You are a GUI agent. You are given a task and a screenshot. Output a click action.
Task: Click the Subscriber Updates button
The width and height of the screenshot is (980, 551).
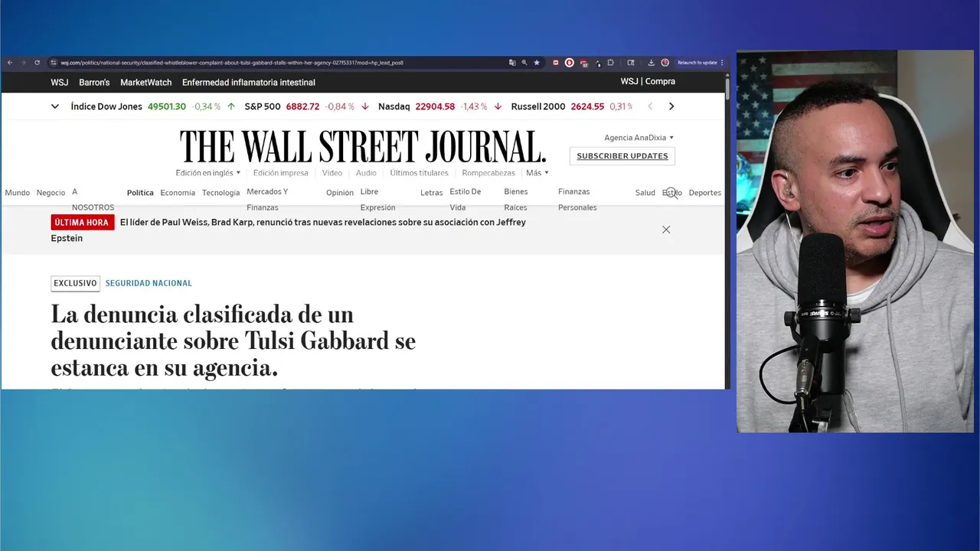(x=622, y=156)
